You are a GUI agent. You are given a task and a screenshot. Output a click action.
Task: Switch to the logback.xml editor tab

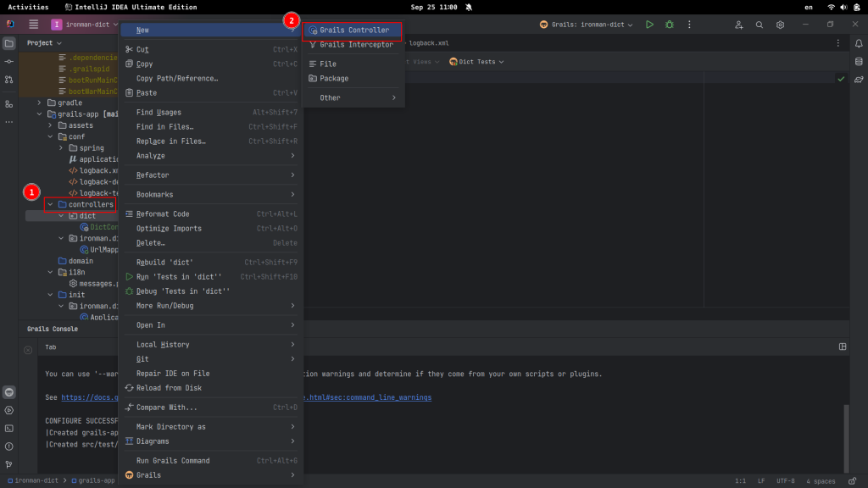click(x=428, y=43)
